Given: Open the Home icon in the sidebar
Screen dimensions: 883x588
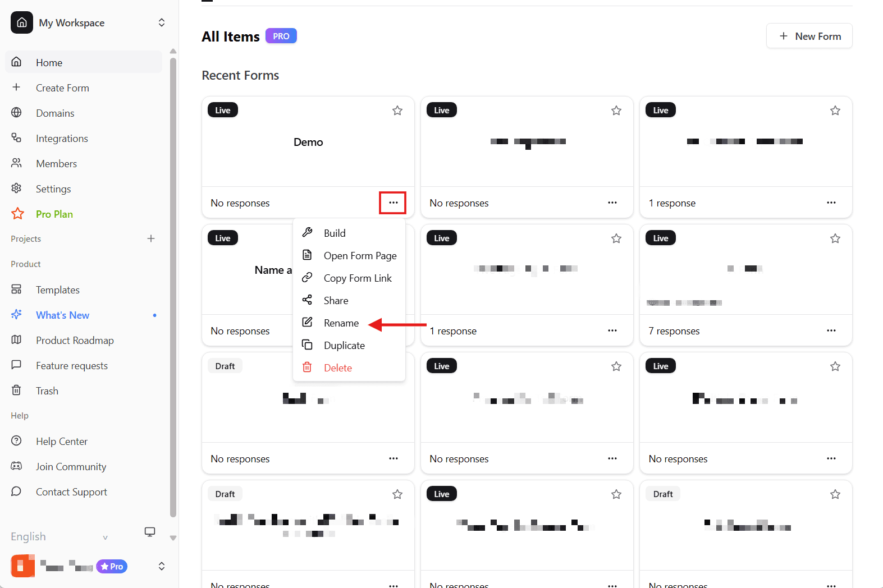Looking at the screenshot, I should point(17,62).
